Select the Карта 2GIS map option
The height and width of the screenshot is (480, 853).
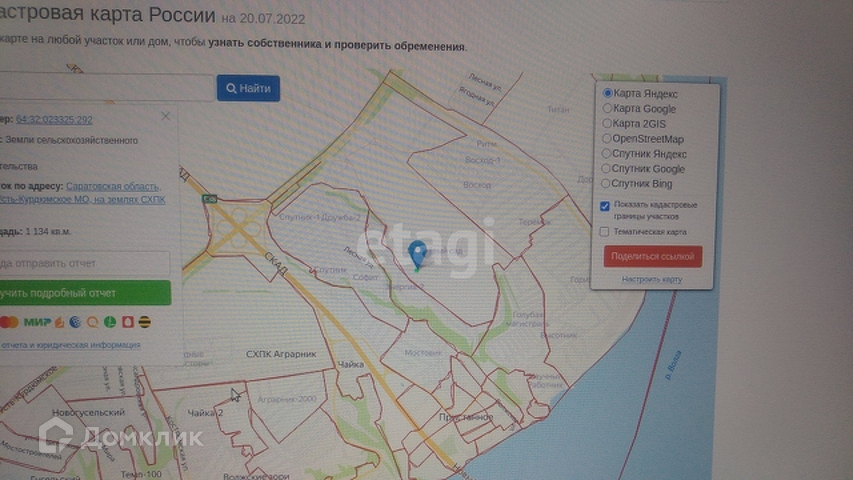tap(607, 123)
